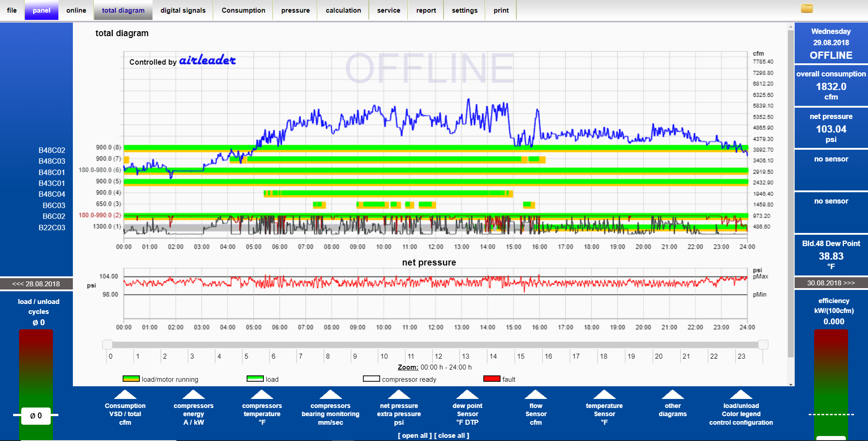Viewport: 868px width, 441px height.
Task: Open dew point Sensor arrow
Action: 467,394
